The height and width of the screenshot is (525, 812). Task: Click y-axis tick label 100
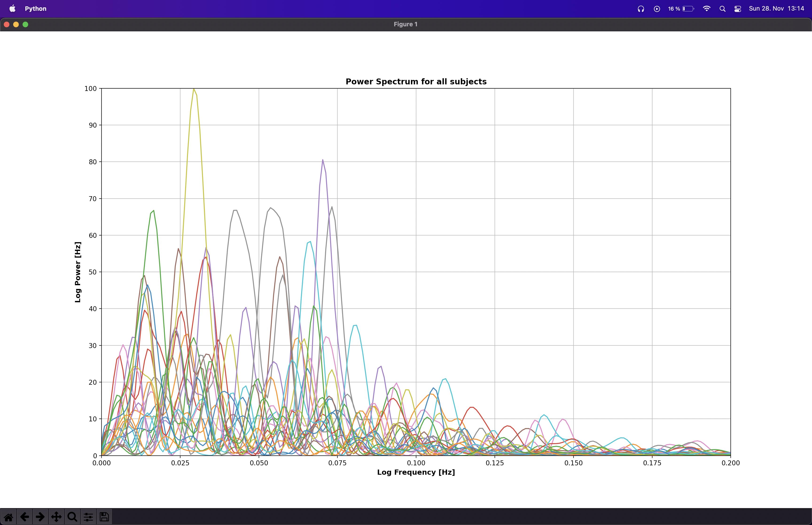pos(91,89)
